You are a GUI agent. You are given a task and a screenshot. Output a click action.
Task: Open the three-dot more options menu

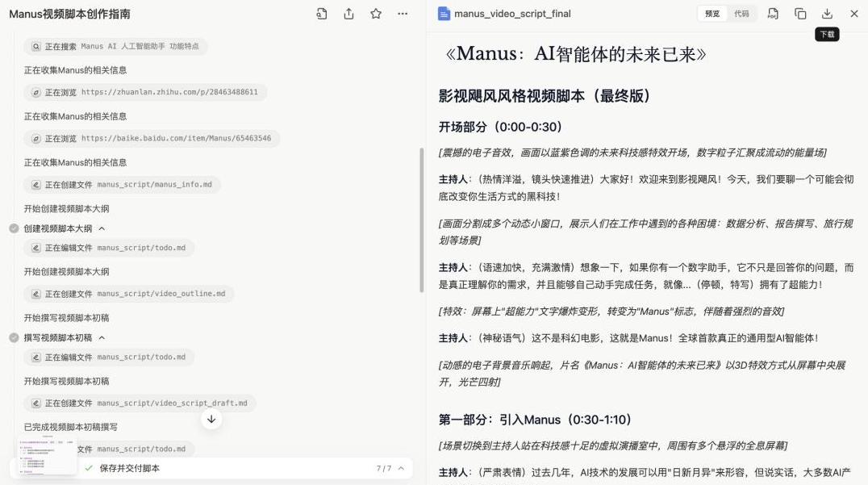[403, 14]
